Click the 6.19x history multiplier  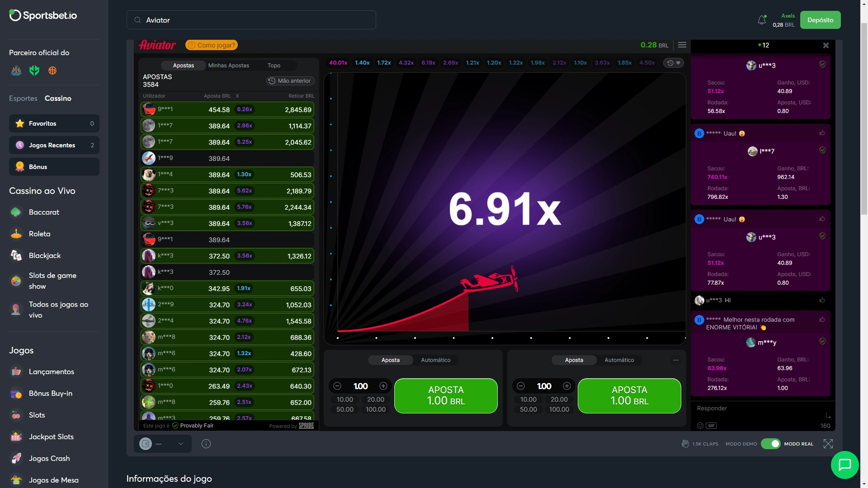coord(428,63)
